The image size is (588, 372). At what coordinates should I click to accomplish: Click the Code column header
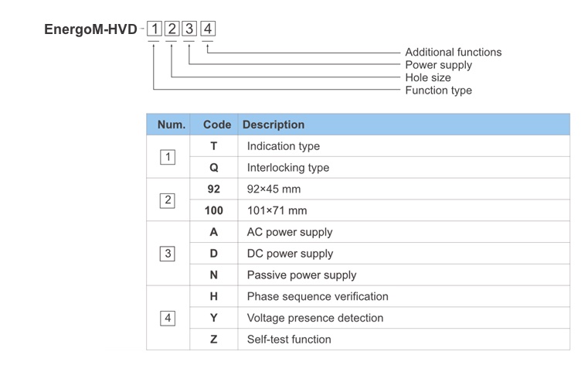click(x=216, y=125)
